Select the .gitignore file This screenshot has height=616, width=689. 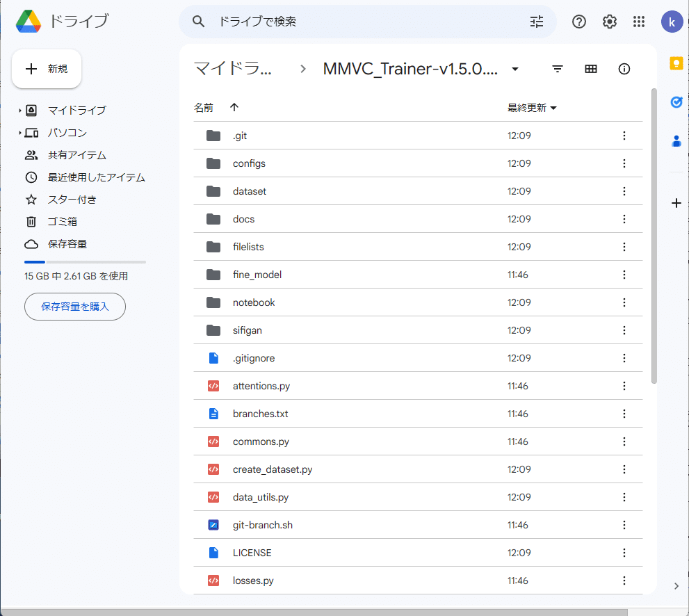tap(418, 358)
